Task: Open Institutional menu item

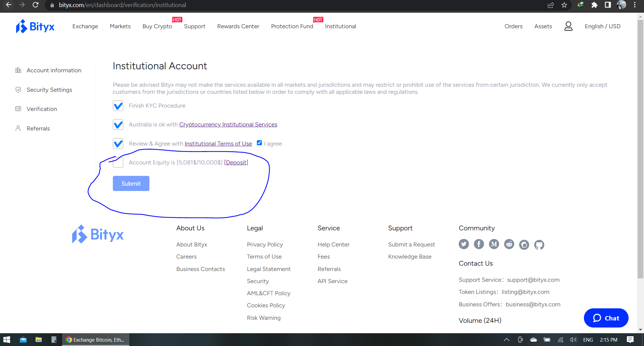Action: [340, 26]
